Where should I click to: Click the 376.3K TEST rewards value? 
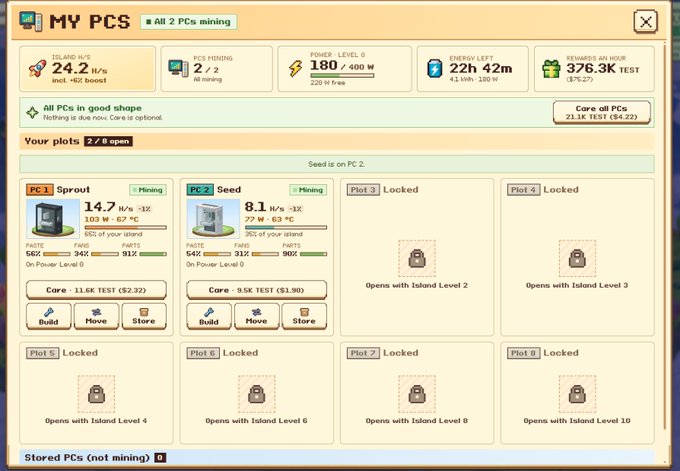[x=603, y=69]
